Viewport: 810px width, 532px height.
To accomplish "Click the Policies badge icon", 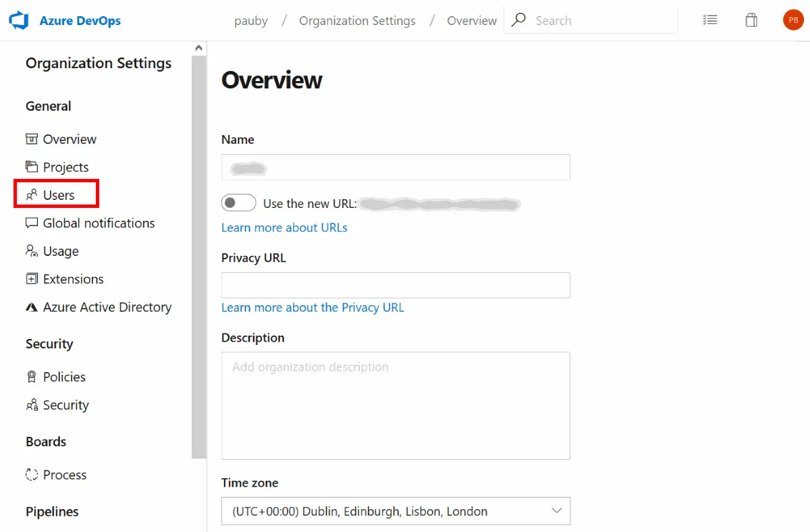I will coord(32,377).
